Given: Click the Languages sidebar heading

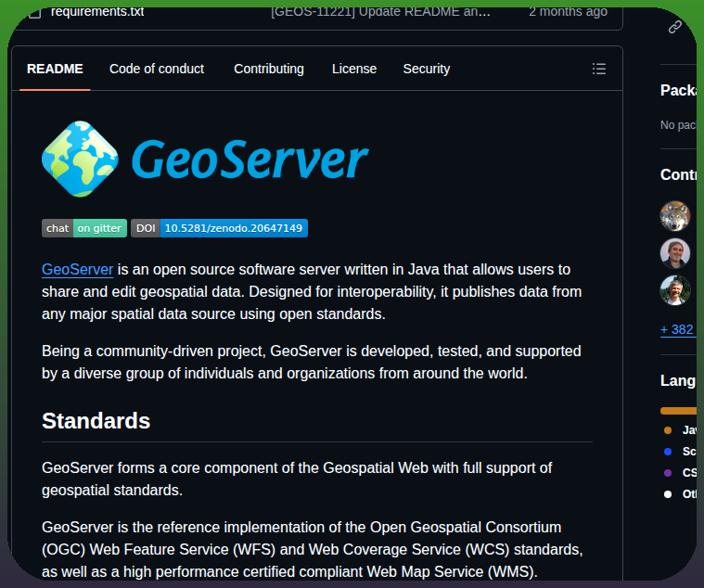Looking at the screenshot, I should (678, 380).
